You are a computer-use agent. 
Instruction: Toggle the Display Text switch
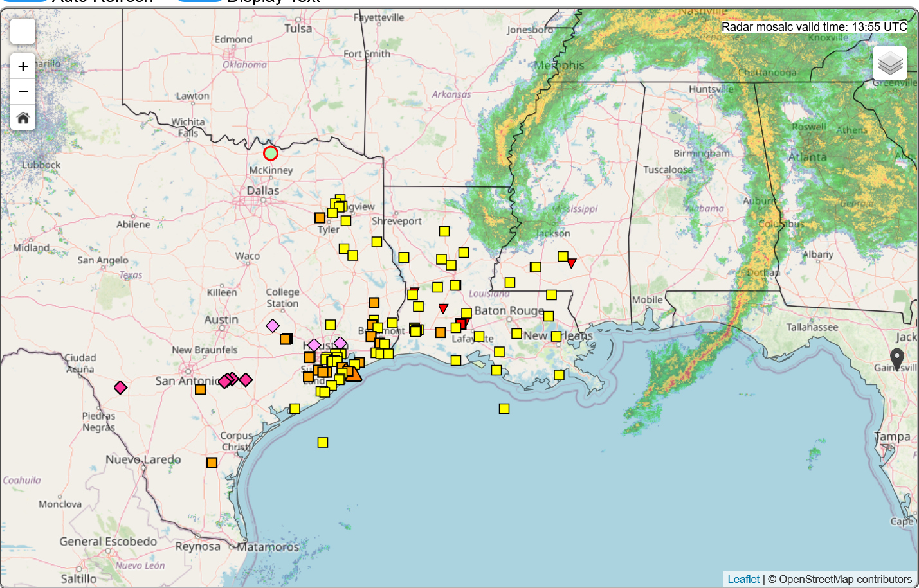[199, 1]
